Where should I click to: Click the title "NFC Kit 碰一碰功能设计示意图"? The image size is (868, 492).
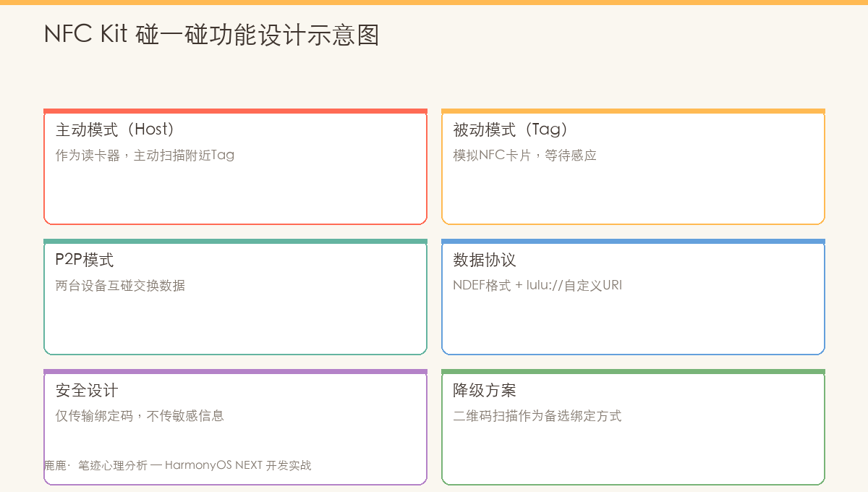tap(212, 35)
